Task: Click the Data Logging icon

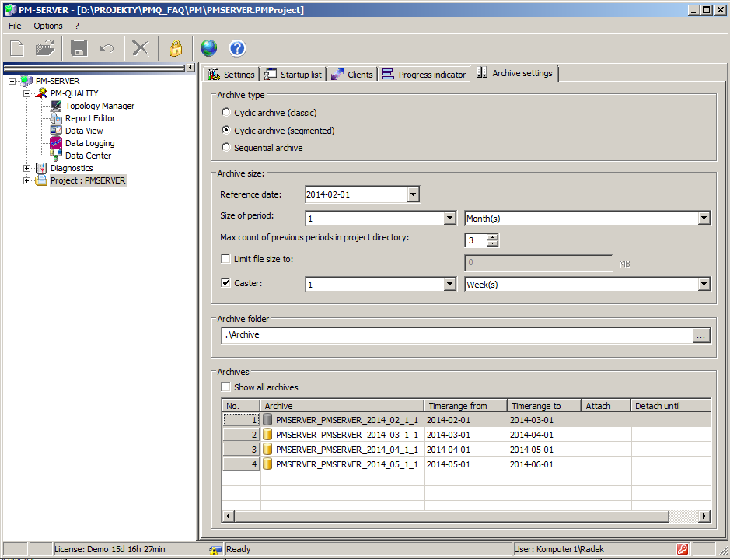Action: 56,143
